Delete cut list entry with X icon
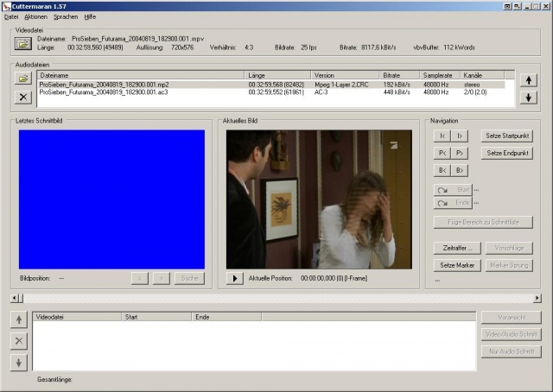The height and width of the screenshot is (392, 553). [x=20, y=340]
